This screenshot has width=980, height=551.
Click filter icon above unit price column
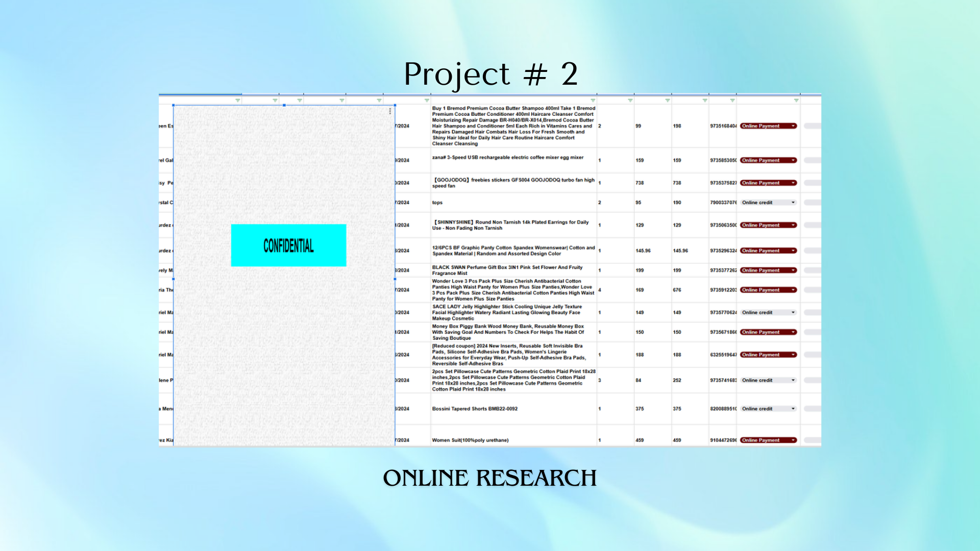[667, 101]
